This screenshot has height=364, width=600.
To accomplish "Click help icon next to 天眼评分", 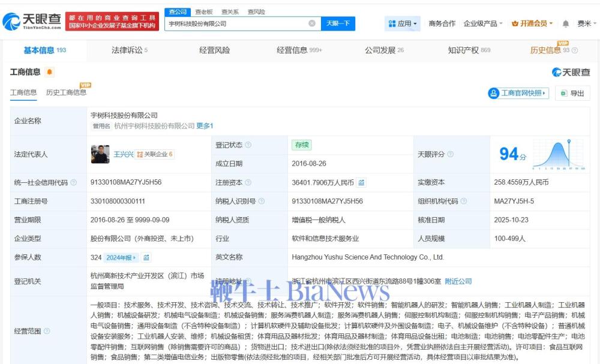I will 451,154.
